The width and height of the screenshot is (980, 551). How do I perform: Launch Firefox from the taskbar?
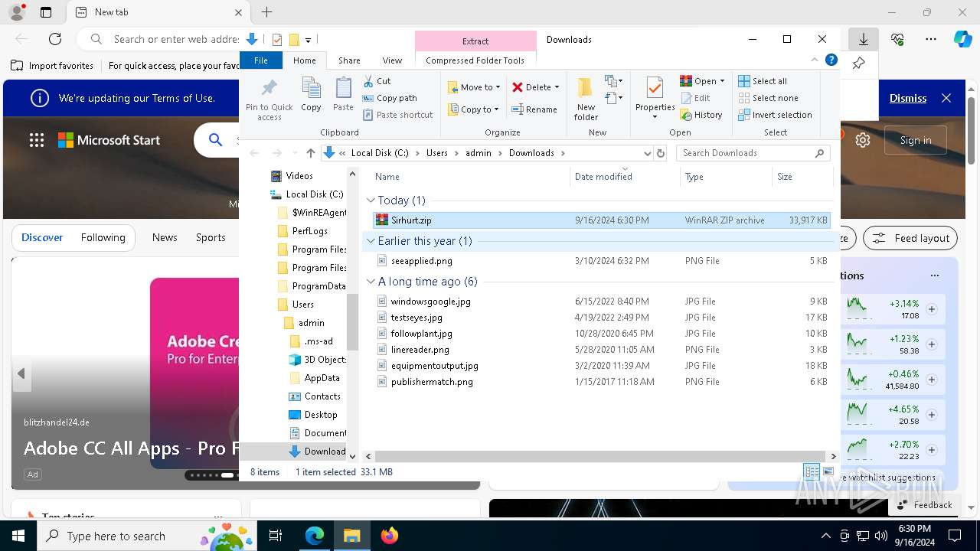click(x=390, y=536)
